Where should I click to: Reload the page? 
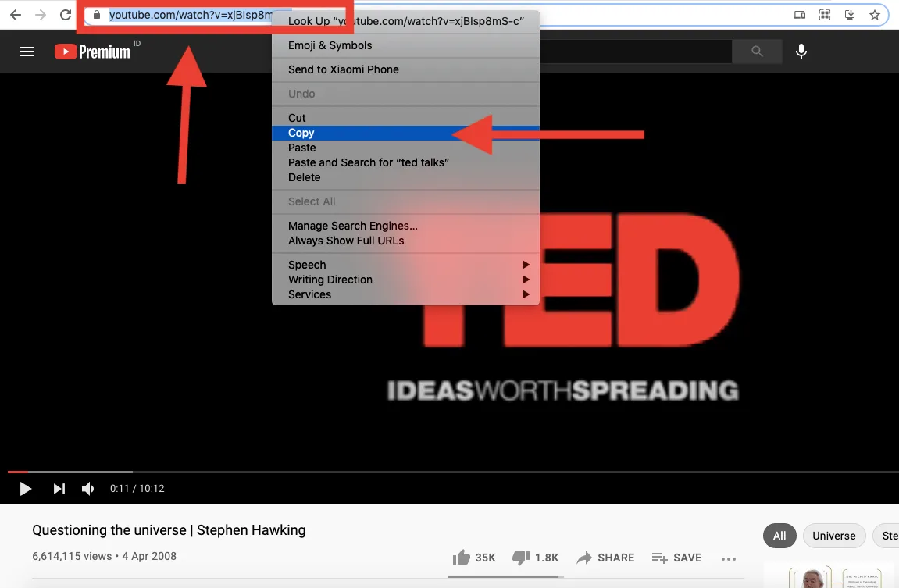(x=66, y=15)
